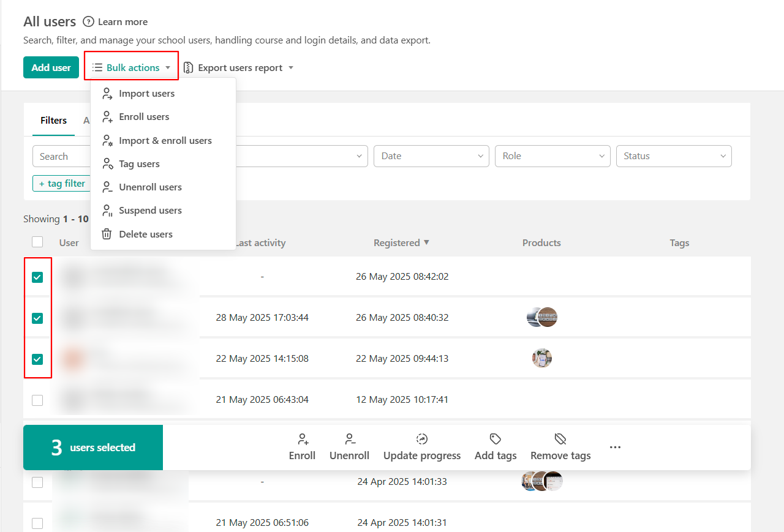Click the Registered column sort arrow
Image resolution: width=784 pixels, height=532 pixels.
click(426, 242)
